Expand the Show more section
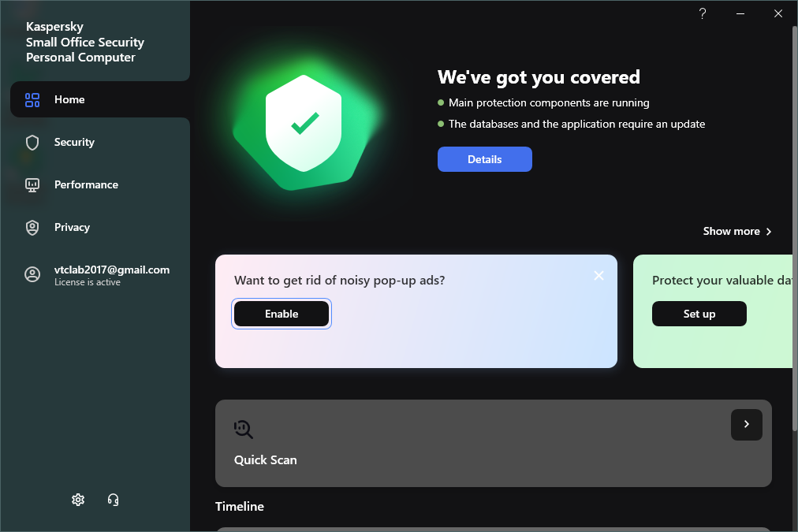 point(737,231)
